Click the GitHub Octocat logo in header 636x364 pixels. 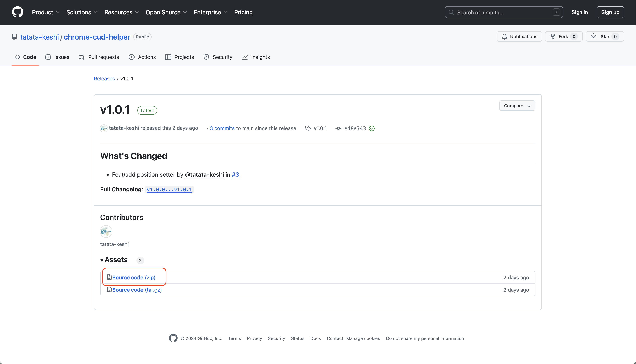pos(17,12)
